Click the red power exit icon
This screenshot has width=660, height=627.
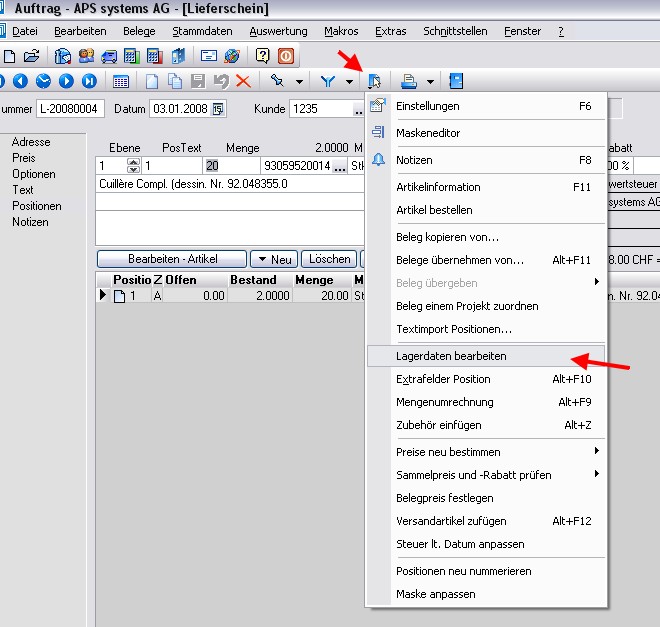click(286, 56)
